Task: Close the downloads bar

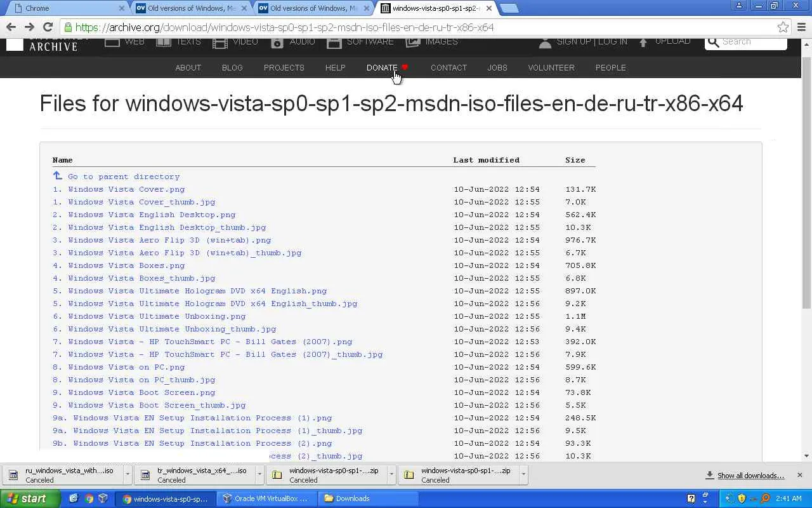Action: click(799, 475)
